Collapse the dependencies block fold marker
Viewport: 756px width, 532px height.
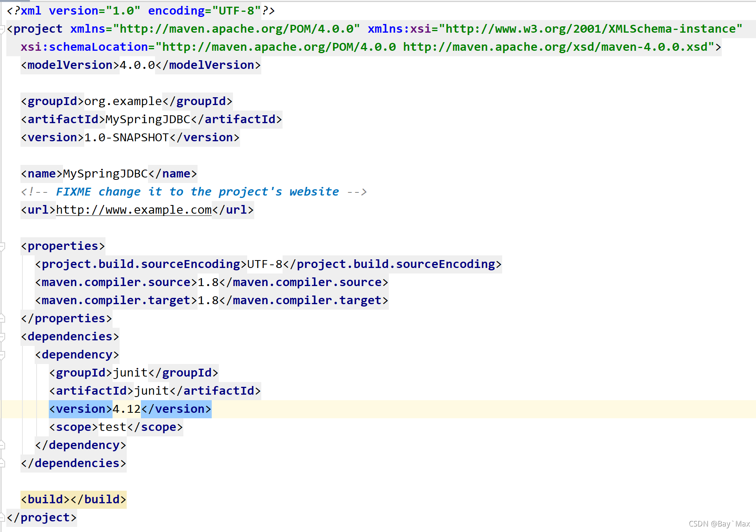point(2,337)
